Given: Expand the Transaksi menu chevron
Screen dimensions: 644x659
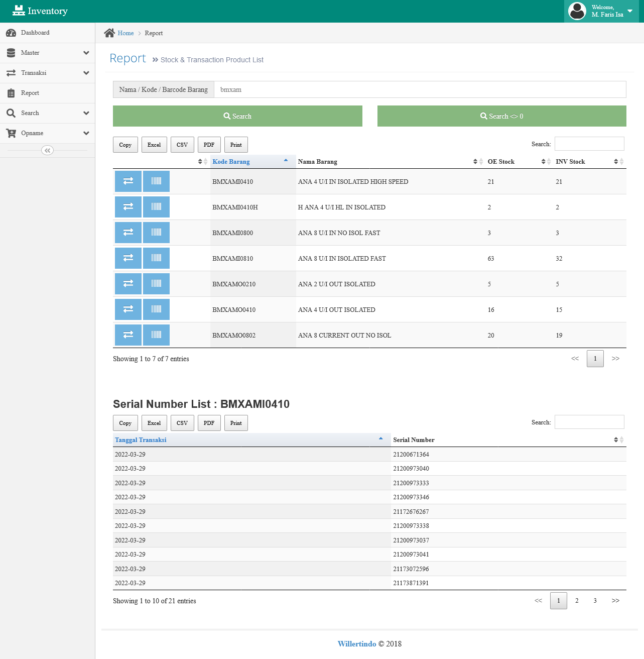Looking at the screenshot, I should pos(86,73).
